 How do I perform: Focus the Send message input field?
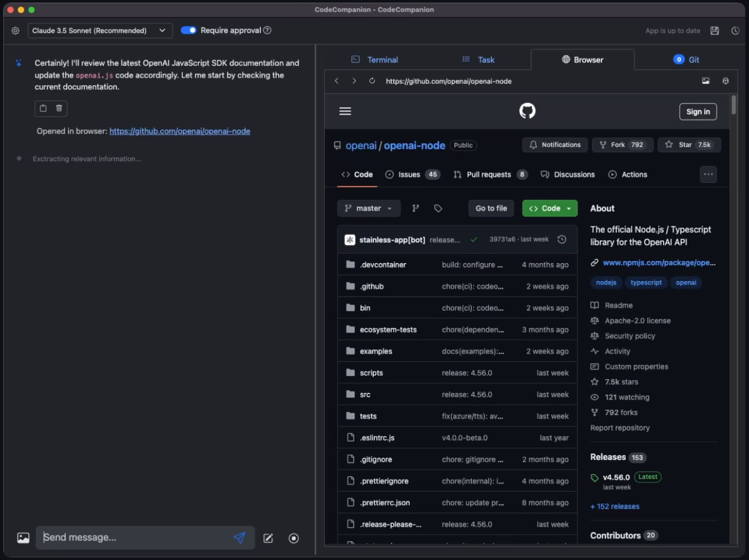135,537
